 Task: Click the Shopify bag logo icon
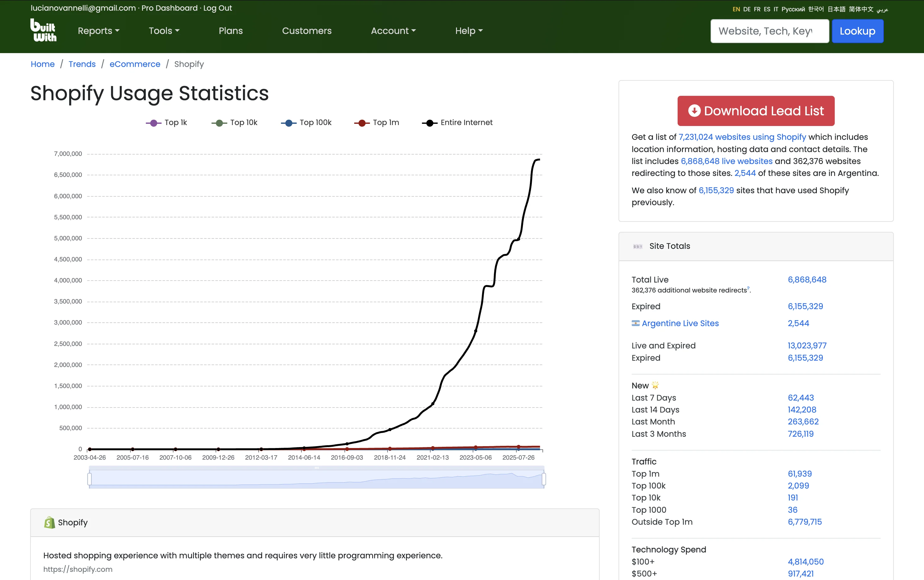(x=49, y=523)
